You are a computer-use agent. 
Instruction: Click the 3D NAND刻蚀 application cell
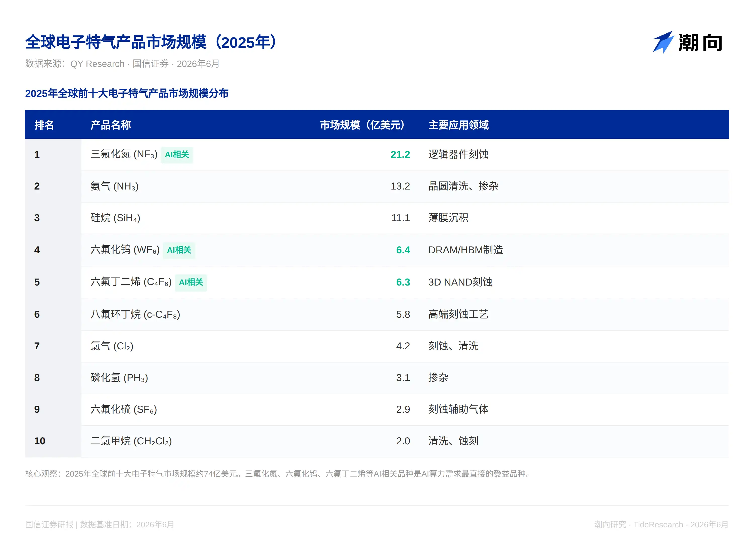coord(460,282)
